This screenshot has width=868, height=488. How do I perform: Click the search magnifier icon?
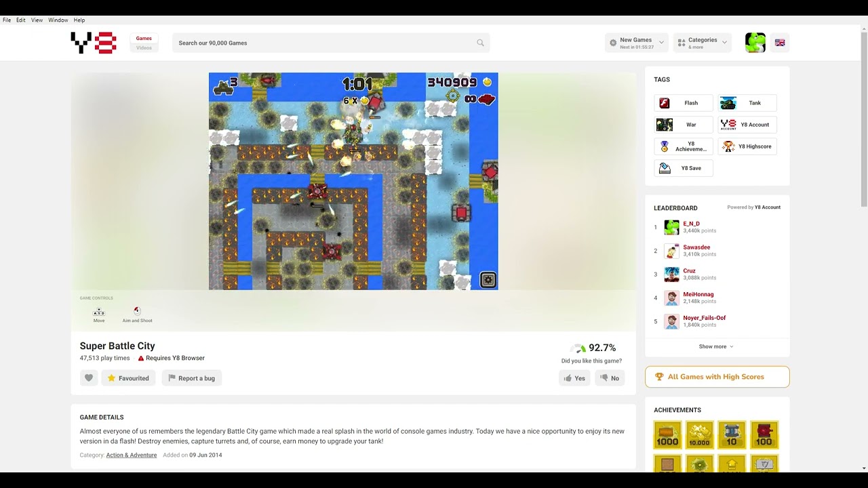click(480, 43)
